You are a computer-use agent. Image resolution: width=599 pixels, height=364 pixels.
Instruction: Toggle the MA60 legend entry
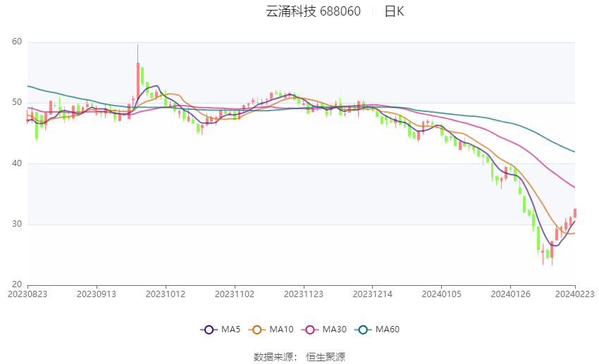pos(377,330)
